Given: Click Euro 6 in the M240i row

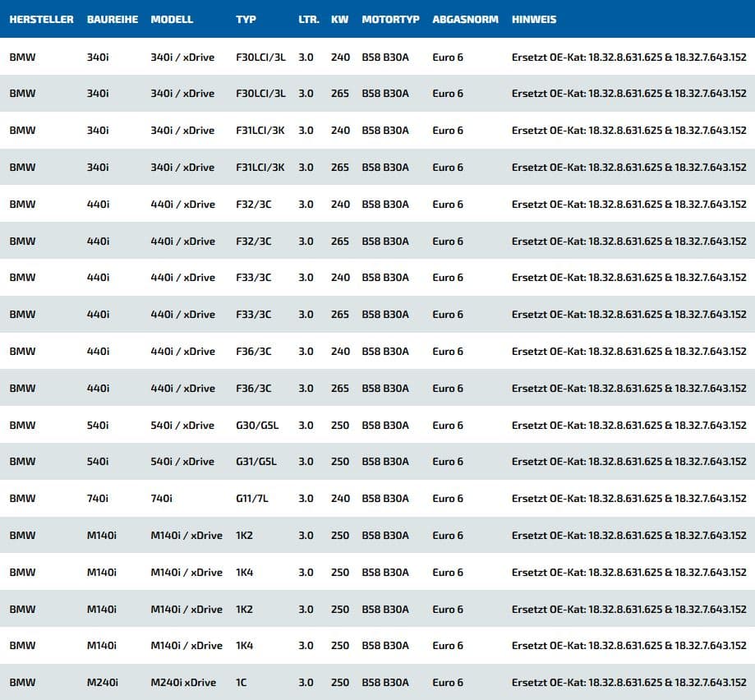Looking at the screenshot, I should point(448,682).
